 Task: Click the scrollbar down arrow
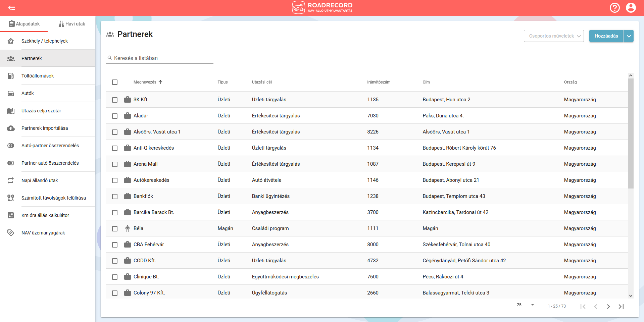coord(631,296)
